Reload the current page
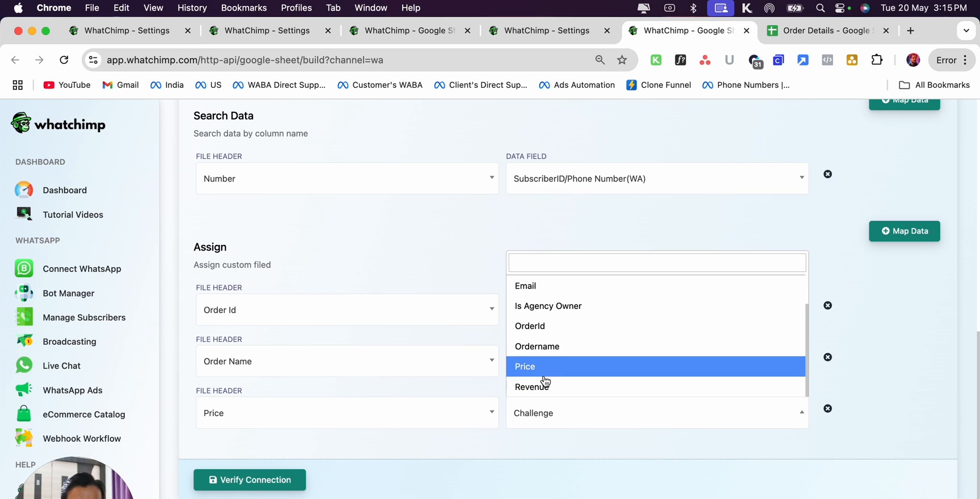980x499 pixels. 64,60
